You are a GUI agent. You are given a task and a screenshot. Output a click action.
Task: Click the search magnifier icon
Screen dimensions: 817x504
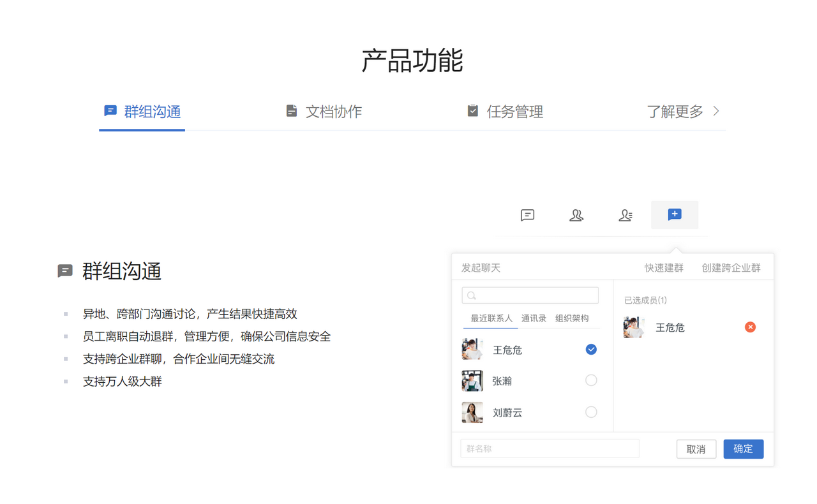point(472,295)
